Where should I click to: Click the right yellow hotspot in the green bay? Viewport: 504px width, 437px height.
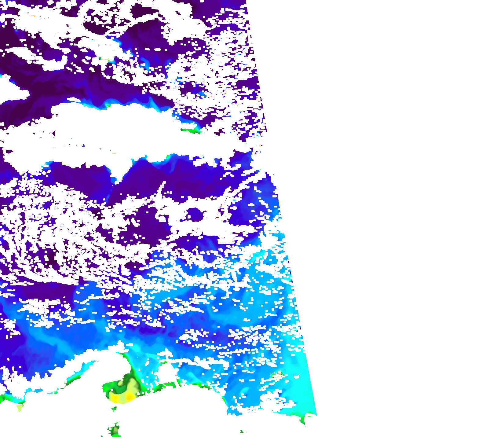[130, 397]
